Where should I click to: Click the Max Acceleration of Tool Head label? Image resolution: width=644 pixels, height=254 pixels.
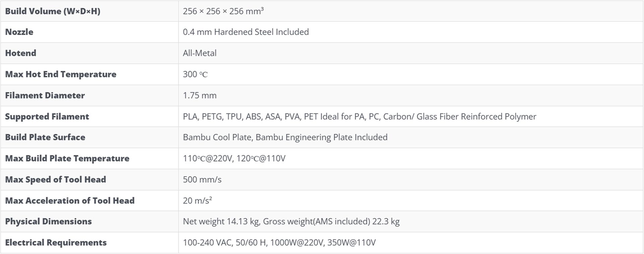click(70, 201)
